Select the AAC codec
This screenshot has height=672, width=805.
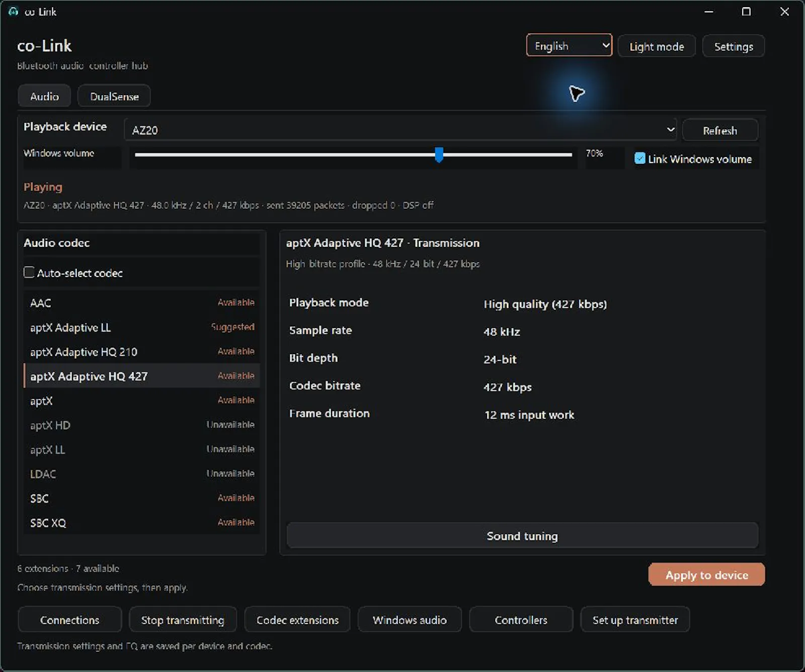point(142,303)
